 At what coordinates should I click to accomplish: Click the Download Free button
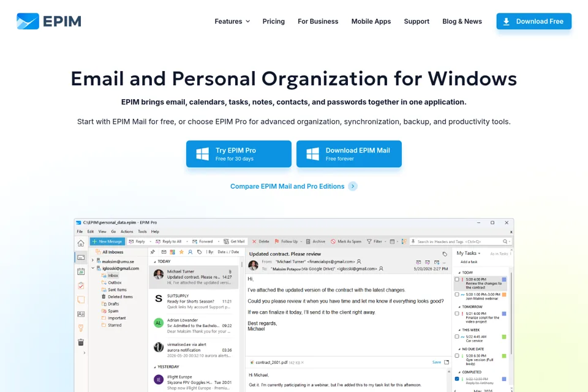533,21
